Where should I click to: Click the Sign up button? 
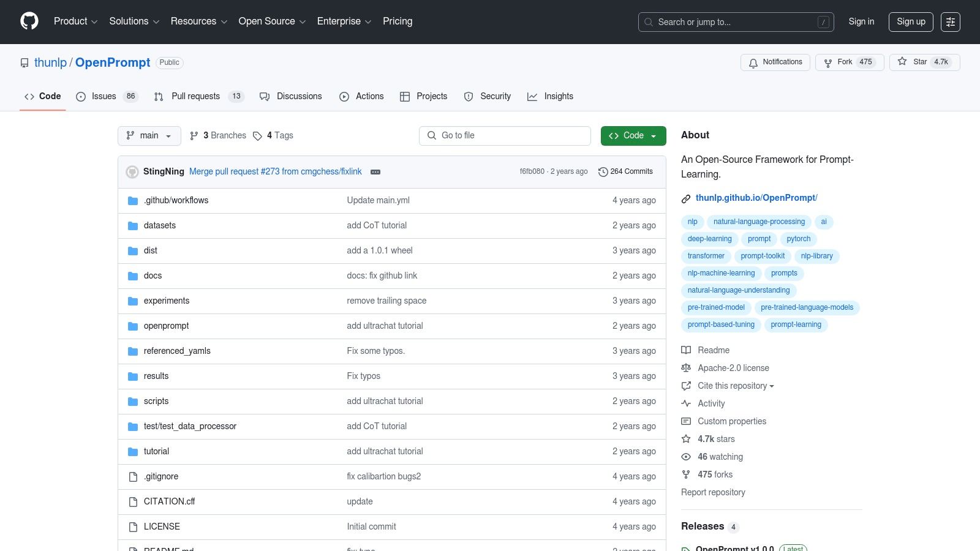pyautogui.click(x=910, y=22)
